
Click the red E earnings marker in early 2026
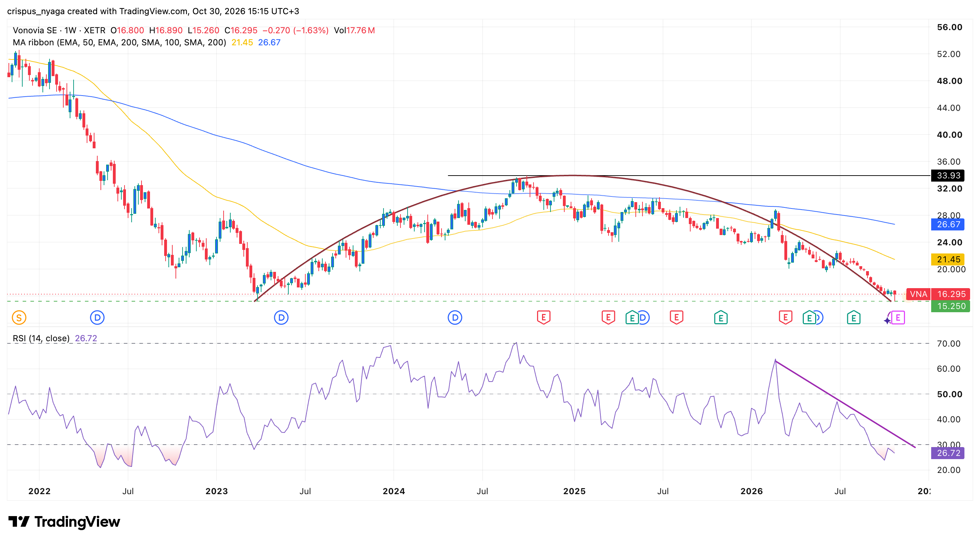[786, 317]
